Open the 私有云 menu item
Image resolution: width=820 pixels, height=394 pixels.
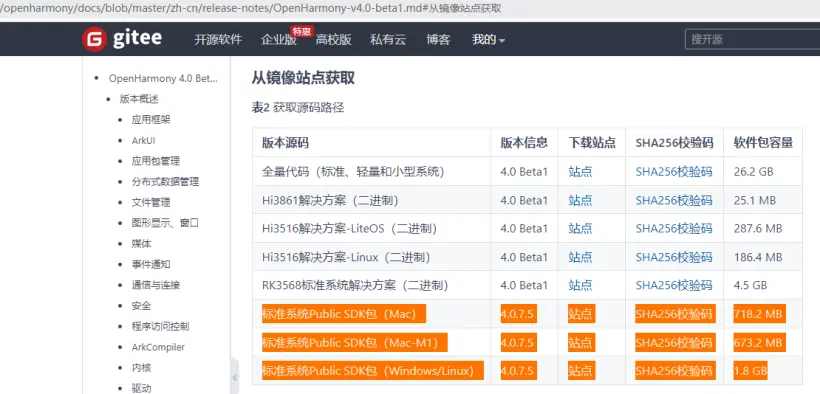click(388, 39)
